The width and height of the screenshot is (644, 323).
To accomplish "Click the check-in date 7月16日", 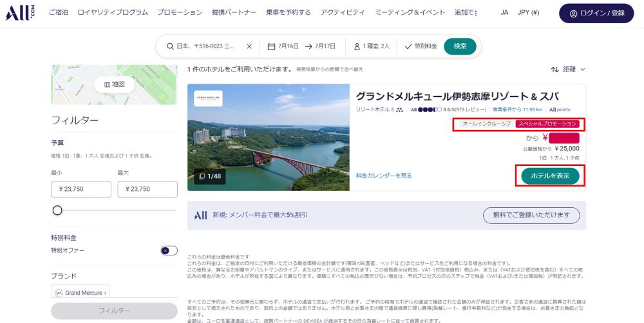I will (x=289, y=46).
